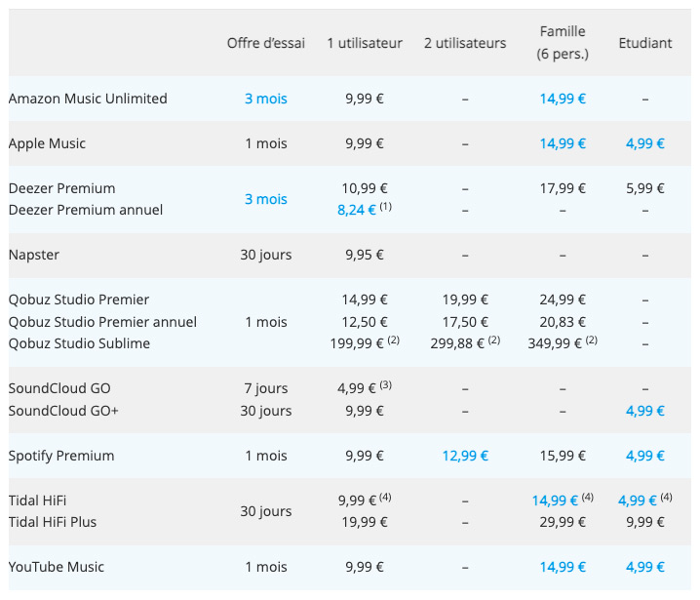Select SoundCloud GO 7 jours trial
This screenshot has width=700, height=600.
(x=265, y=388)
